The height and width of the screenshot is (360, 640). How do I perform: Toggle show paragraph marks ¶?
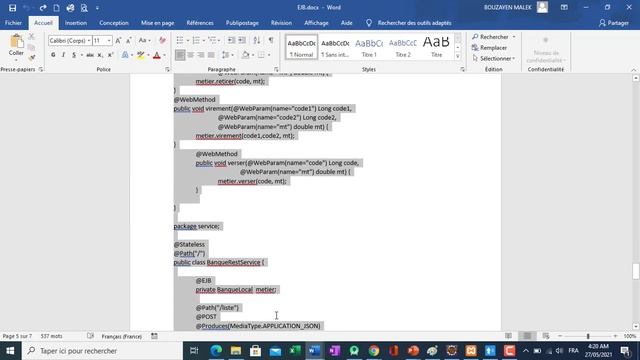pyautogui.click(x=271, y=40)
